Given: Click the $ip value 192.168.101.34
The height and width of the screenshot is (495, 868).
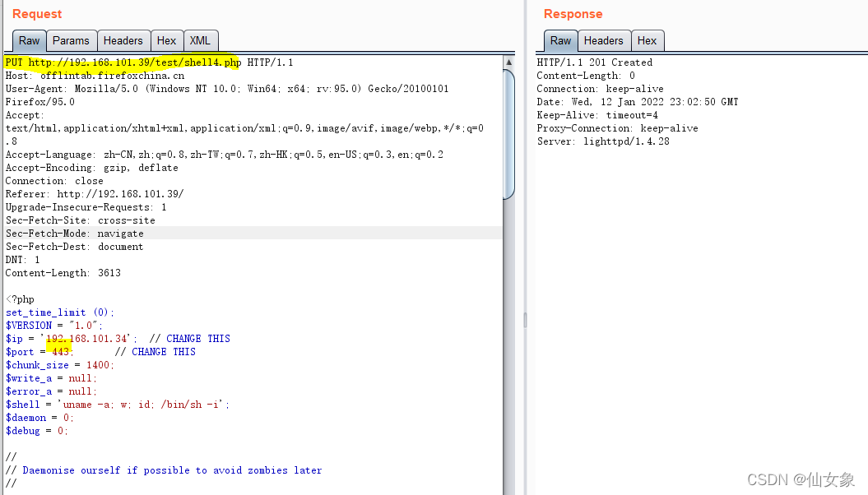Looking at the screenshot, I should 86,339.
